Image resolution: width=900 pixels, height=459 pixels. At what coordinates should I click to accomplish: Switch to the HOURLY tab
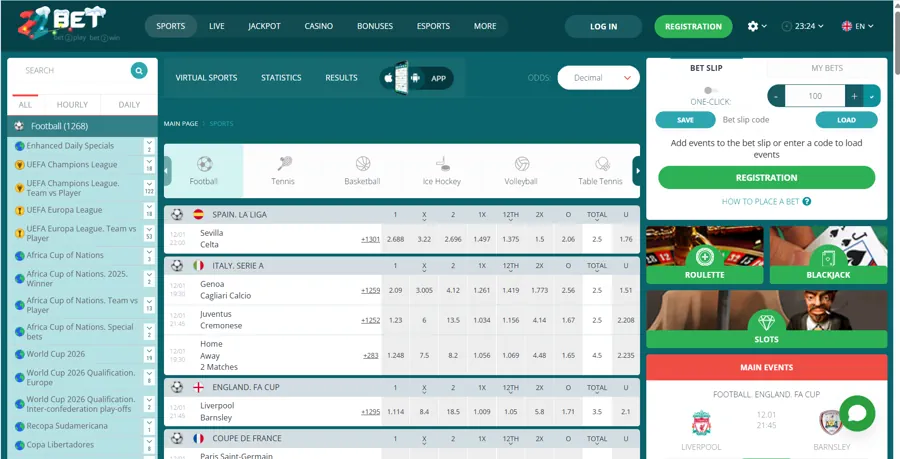coord(72,104)
